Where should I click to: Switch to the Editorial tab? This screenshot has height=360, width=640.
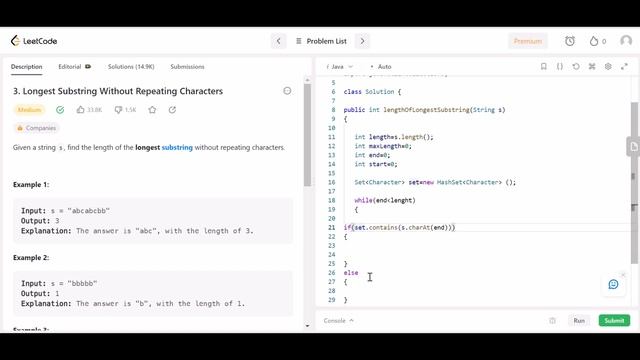pyautogui.click(x=74, y=67)
